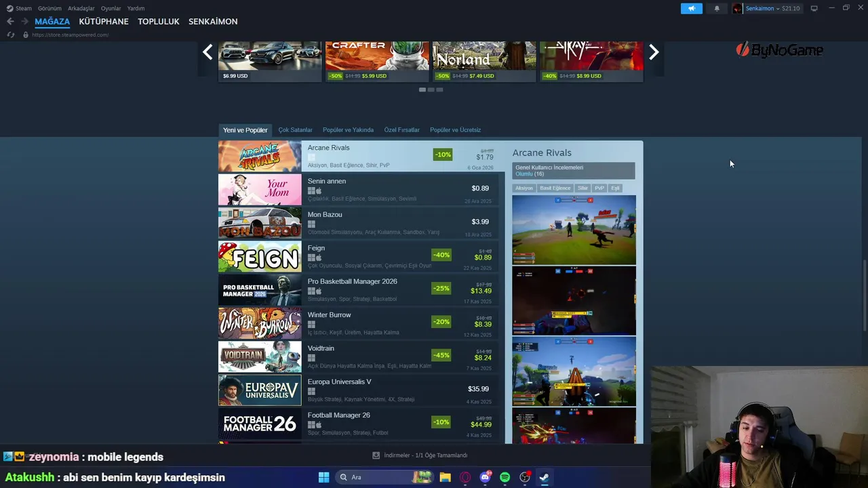Screen dimensions: 868x488
Task: Click the Voidtrain game thumbnail
Action: (260, 357)
